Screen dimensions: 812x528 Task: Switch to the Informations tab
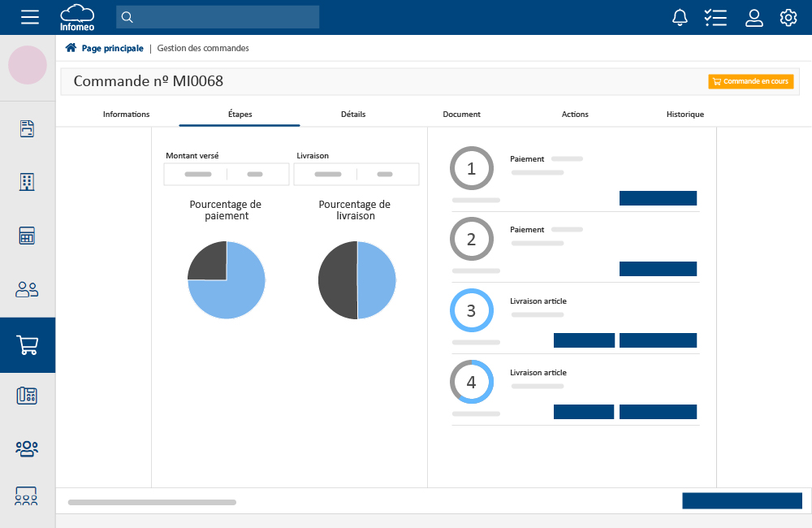click(126, 115)
